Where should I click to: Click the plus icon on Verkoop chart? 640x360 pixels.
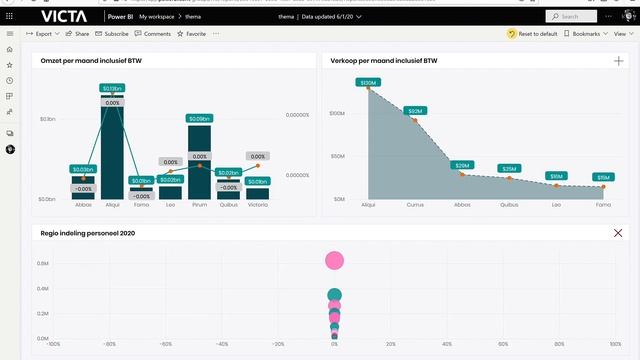tap(619, 61)
